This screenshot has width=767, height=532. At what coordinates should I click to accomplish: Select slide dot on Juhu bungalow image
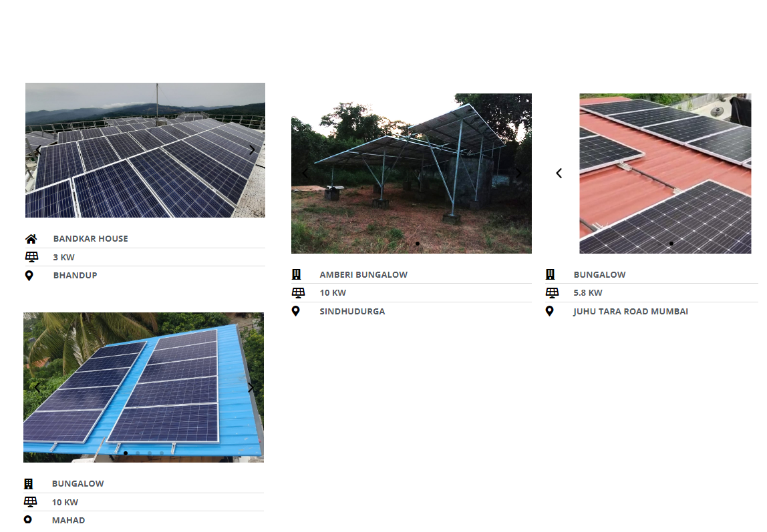click(x=671, y=243)
